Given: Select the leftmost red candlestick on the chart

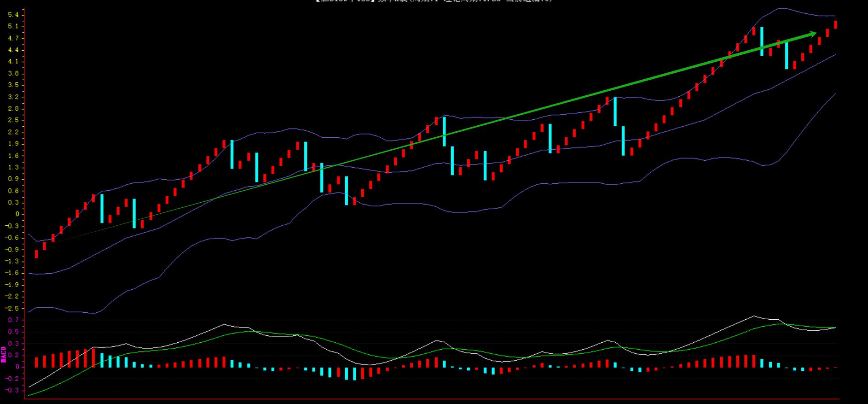Looking at the screenshot, I should (x=36, y=254).
